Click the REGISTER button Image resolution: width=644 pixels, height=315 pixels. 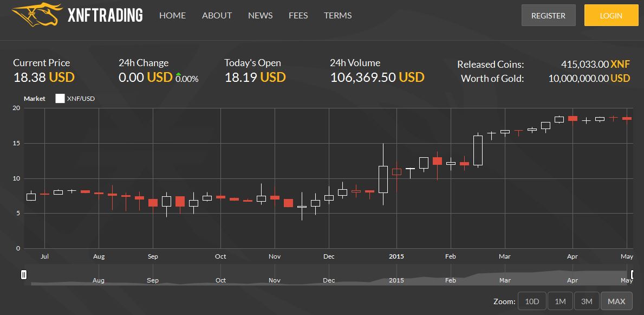pyautogui.click(x=548, y=15)
